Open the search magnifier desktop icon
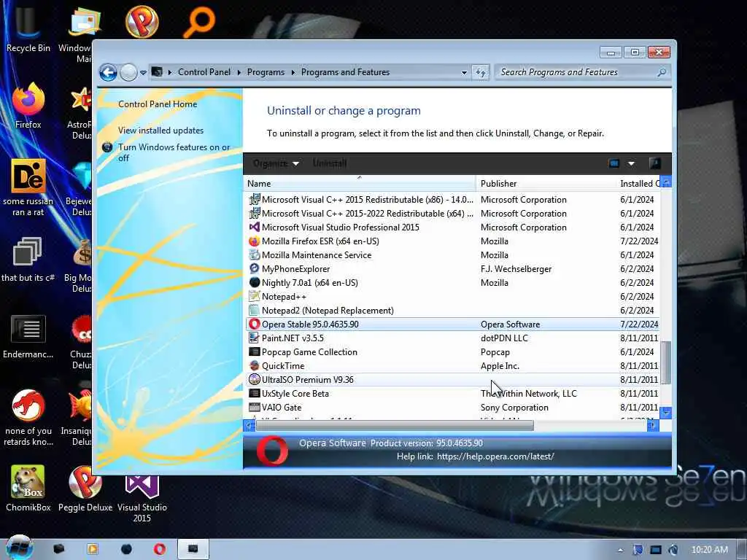This screenshot has height=560, width=747. click(199, 22)
